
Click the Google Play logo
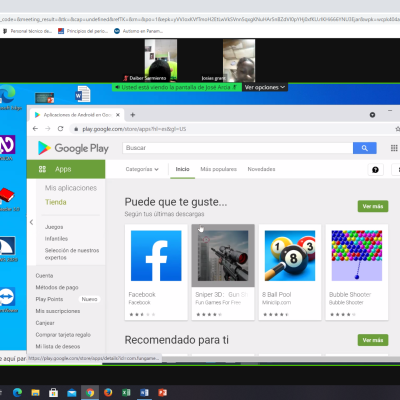[x=73, y=148]
